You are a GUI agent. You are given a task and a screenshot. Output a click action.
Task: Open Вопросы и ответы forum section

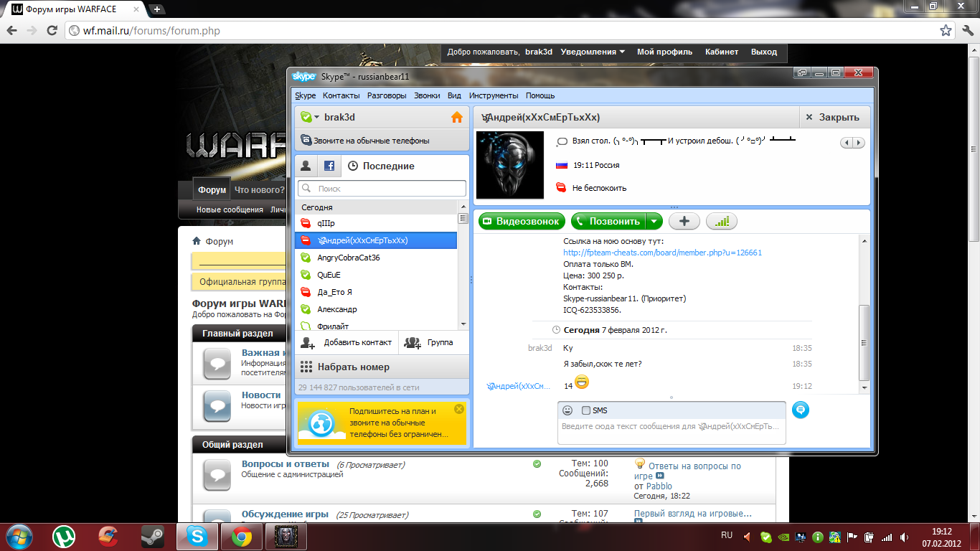click(286, 464)
